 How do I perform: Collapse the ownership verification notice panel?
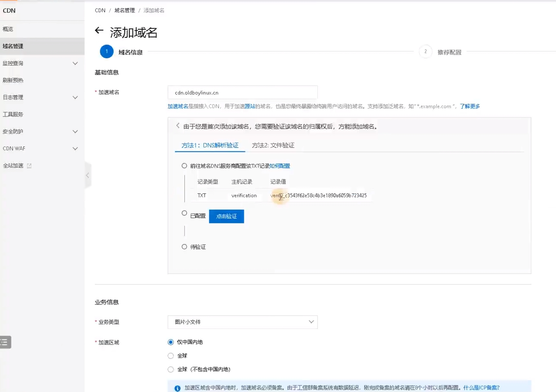pyautogui.click(x=177, y=126)
